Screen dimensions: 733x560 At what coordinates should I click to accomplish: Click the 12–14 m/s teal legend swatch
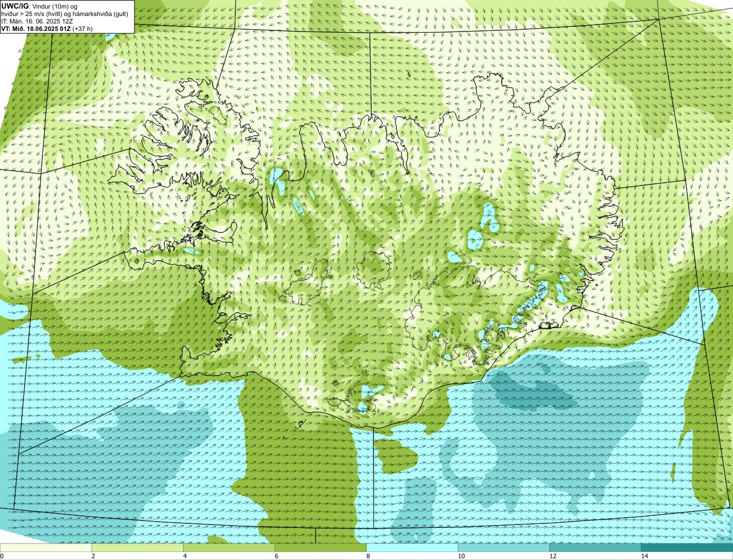pyautogui.click(x=596, y=547)
